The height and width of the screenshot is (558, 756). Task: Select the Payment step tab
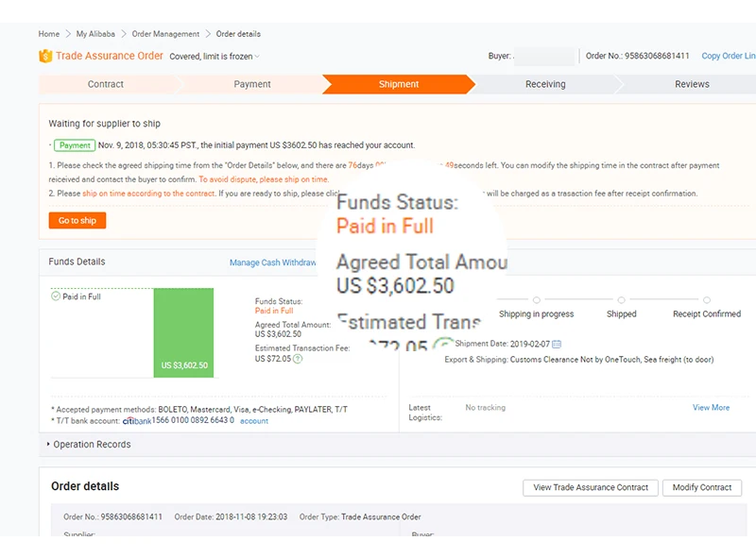(x=252, y=84)
